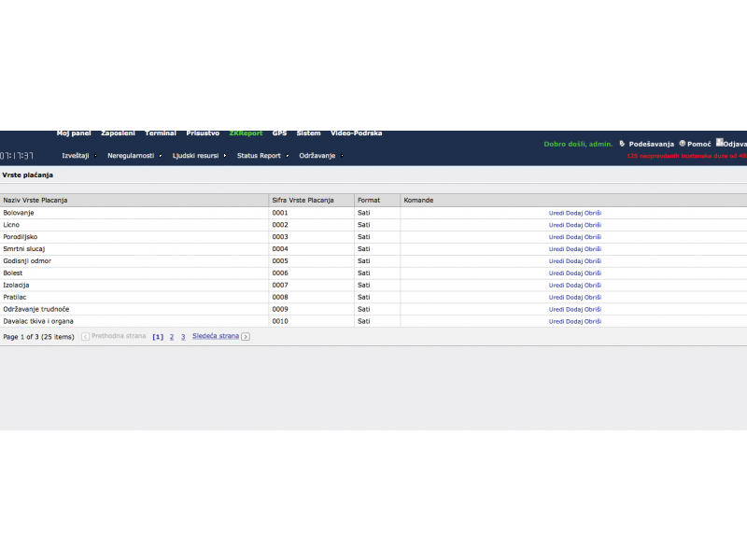The width and height of the screenshot is (747, 560).
Task: Expand the Neregularnosti submenu
Action: point(131,156)
